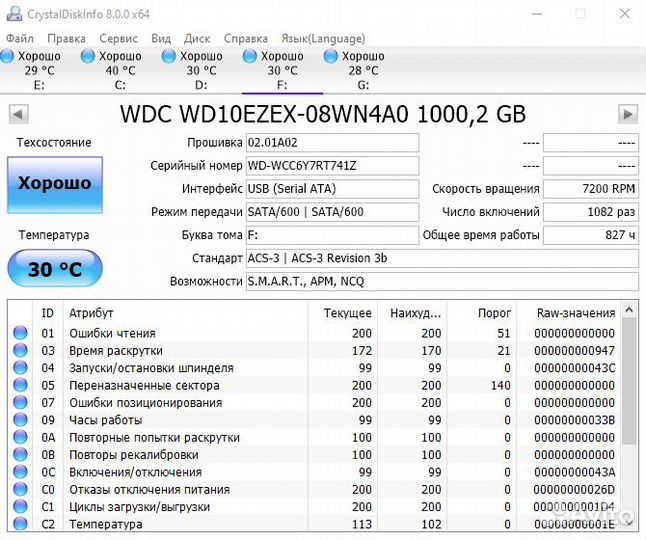This screenshot has height=540, width=646.
Task: Click status orb for Отказы отключения питания row
Action: tap(20, 489)
